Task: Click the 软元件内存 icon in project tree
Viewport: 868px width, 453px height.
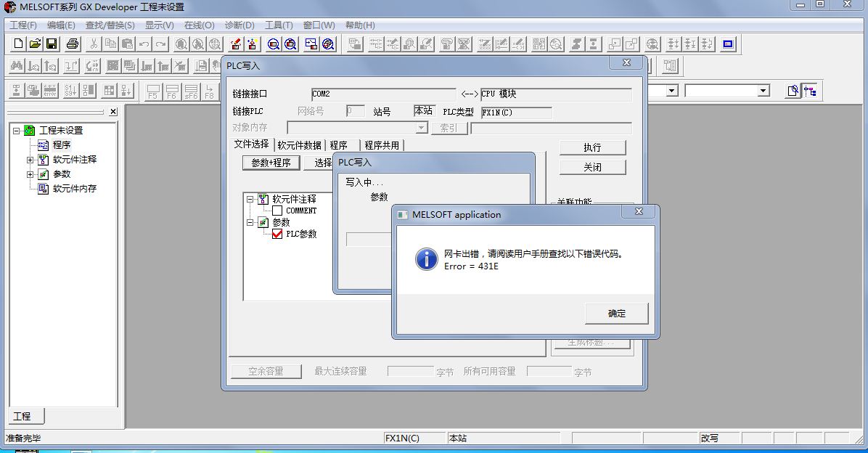Action: pos(44,189)
